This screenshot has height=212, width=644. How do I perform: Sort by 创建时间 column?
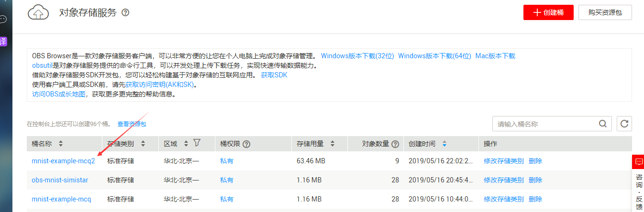[444, 144]
